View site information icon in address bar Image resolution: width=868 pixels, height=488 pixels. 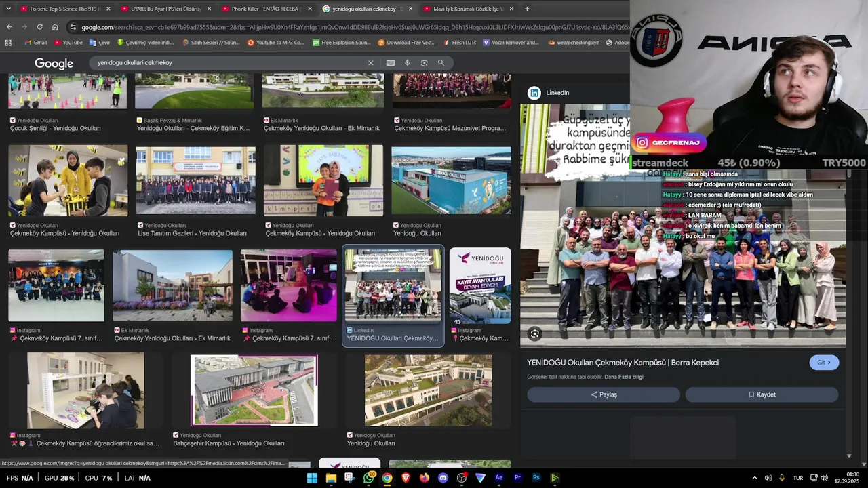click(x=73, y=27)
